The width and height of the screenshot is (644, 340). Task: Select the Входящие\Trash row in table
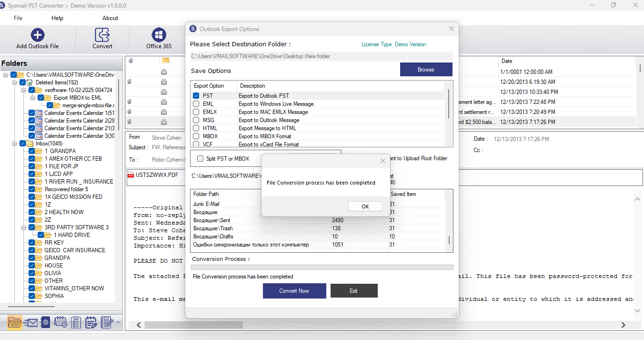point(318,228)
